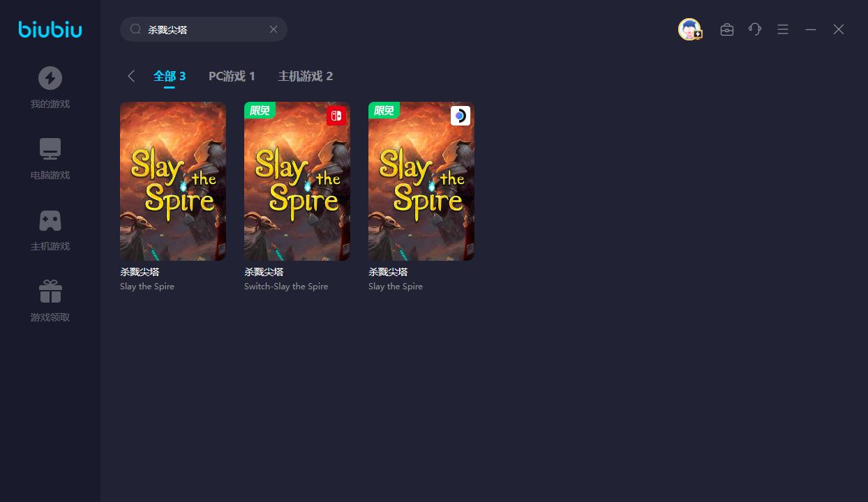868x502 pixels.
Task: Go back using the left chevron
Action: pos(131,76)
